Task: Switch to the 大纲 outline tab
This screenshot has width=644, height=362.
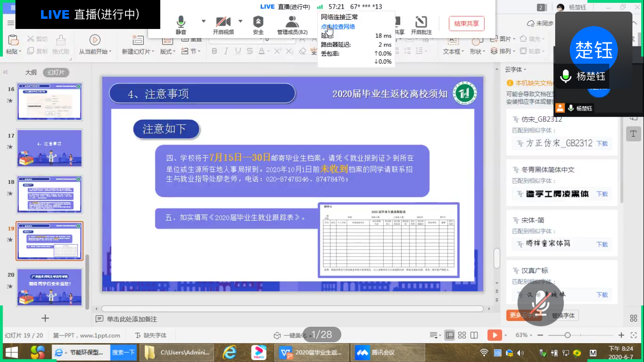Action: [x=31, y=72]
